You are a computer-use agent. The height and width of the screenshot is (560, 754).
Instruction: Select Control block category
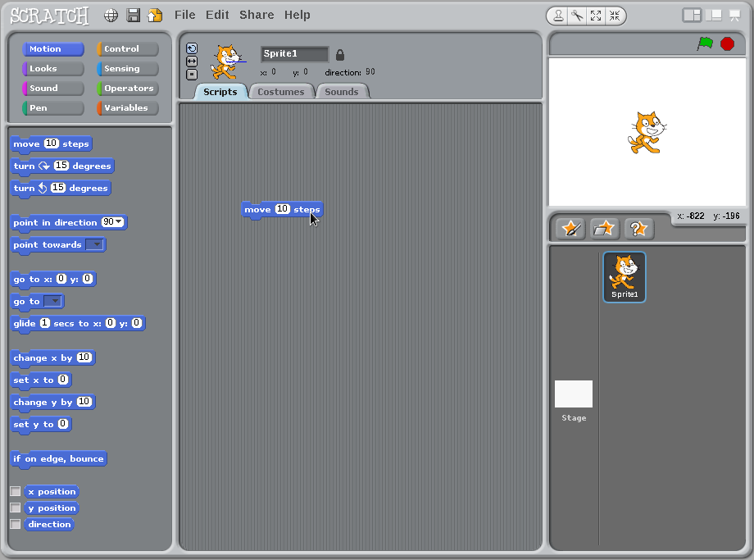pyautogui.click(x=127, y=48)
